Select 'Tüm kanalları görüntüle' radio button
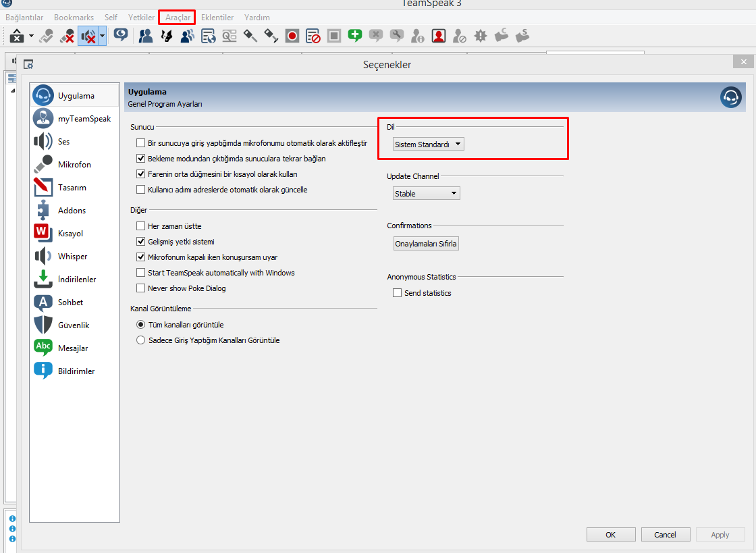Viewport: 756px width, 553px height. (141, 325)
